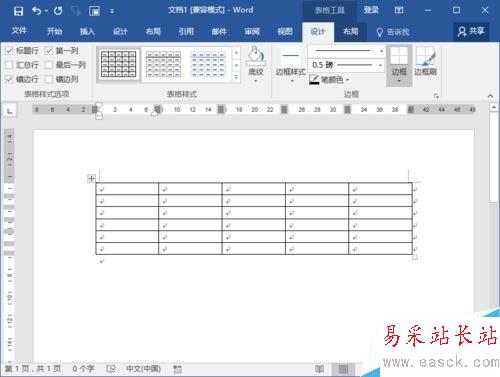
Task: Click the macro recording icon in status bar
Action: (x=177, y=369)
